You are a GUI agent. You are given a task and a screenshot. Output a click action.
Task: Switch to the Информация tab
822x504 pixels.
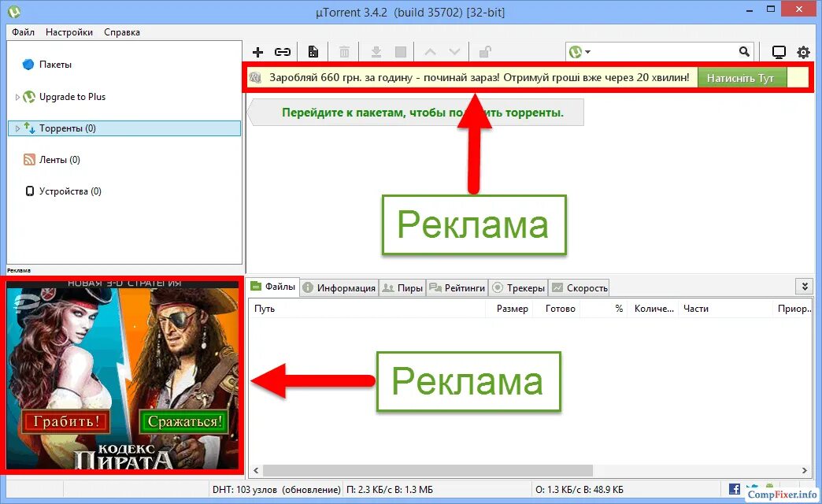point(339,288)
